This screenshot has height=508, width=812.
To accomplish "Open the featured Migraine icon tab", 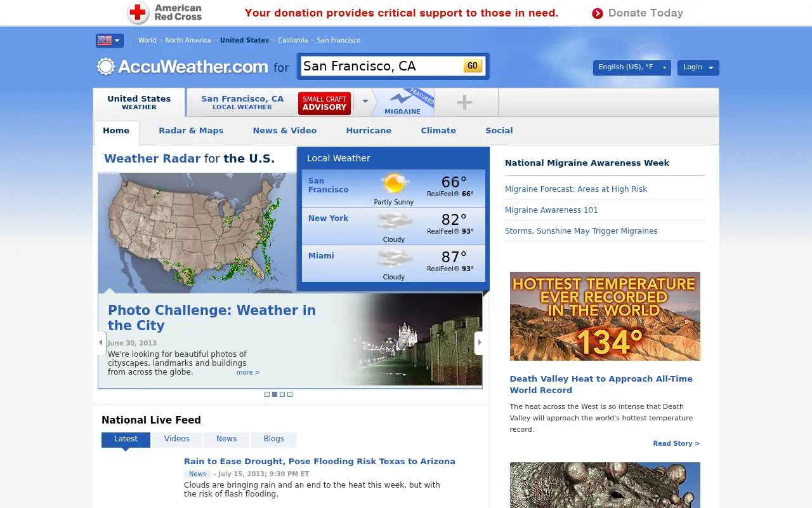I will pos(402,102).
